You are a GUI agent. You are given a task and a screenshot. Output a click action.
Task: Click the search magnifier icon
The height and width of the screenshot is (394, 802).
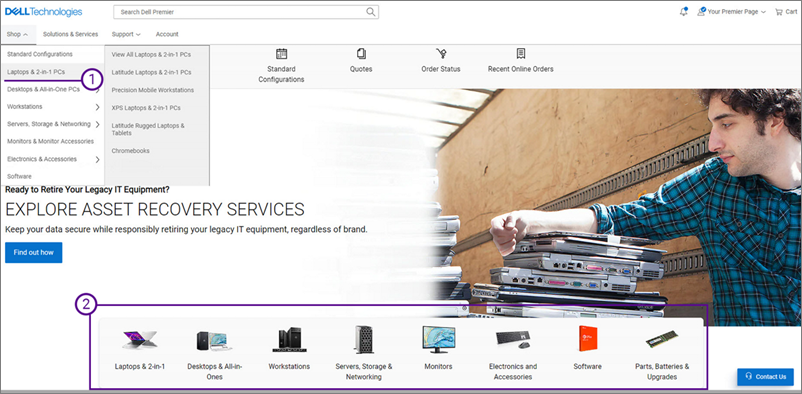[371, 12]
